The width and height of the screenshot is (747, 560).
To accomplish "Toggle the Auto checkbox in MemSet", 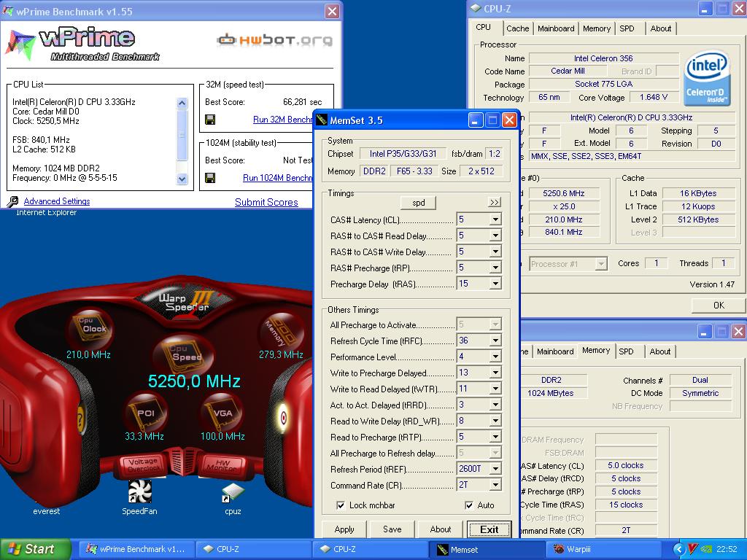I will click(469, 505).
